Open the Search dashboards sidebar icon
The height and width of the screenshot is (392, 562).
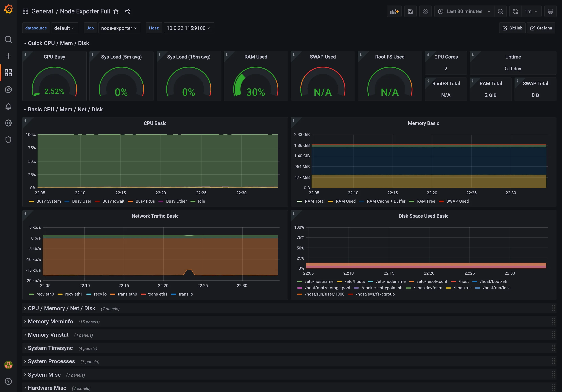coord(8,39)
